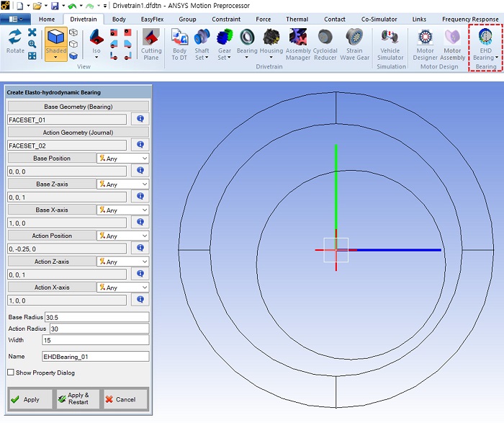Click the Action Position value field 0, -0.25, 0
This screenshot has height=423, width=504.
click(x=67, y=249)
